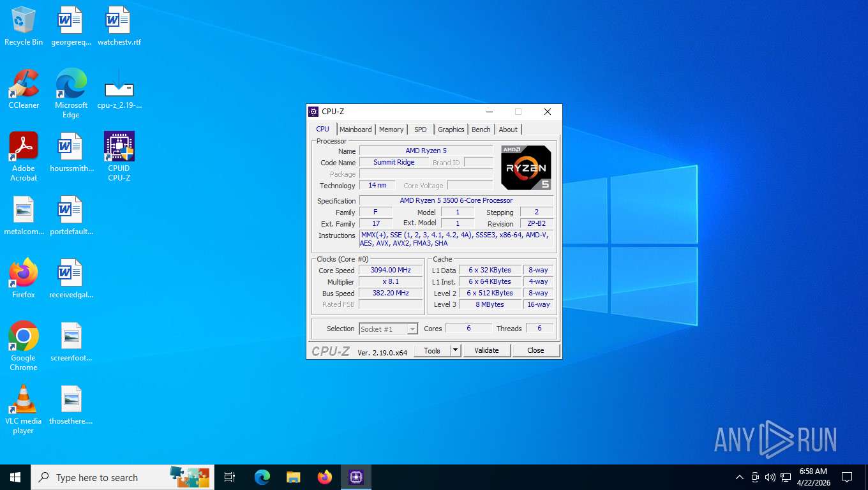The width and height of the screenshot is (868, 490).
Task: Click the L1 Data cache 6 x 32 KBytes
Action: pos(490,271)
